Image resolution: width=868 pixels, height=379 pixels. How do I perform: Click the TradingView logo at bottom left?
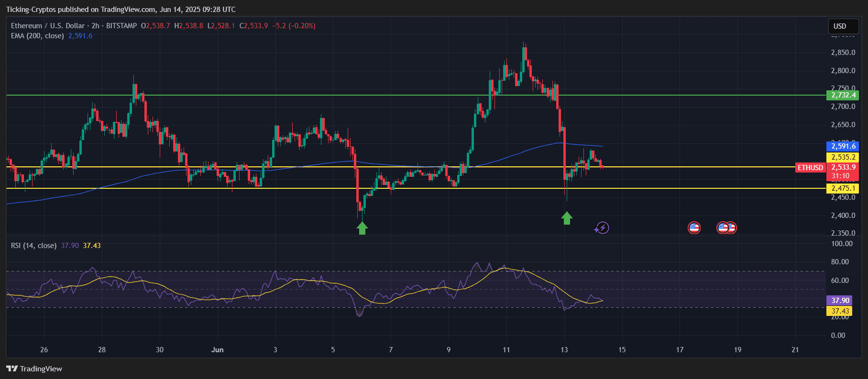click(x=34, y=368)
